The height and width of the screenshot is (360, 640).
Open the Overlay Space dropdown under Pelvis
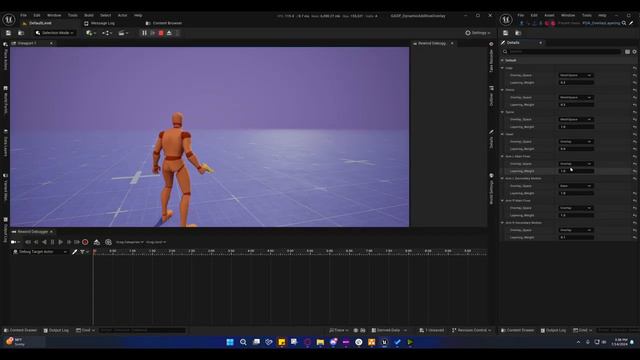[x=576, y=98]
